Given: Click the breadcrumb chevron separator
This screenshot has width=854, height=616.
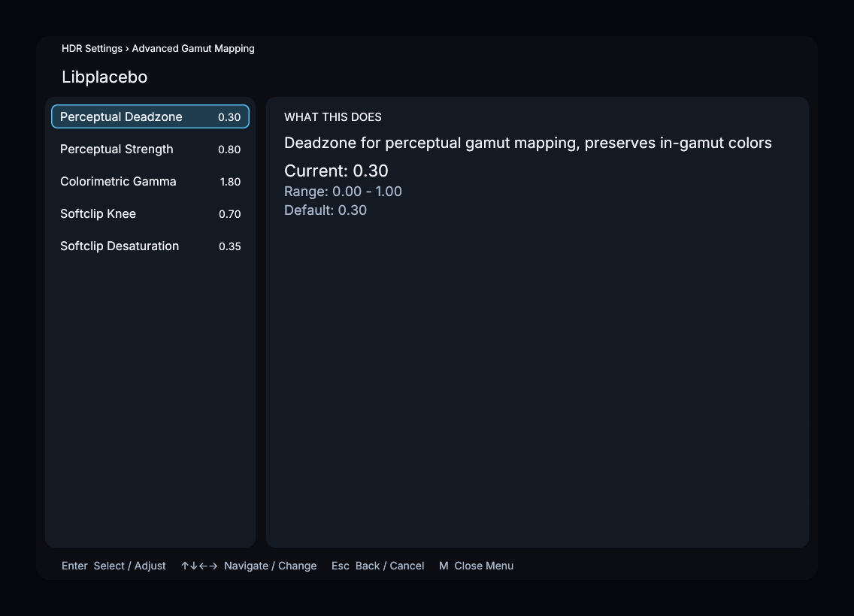Looking at the screenshot, I should [x=127, y=48].
